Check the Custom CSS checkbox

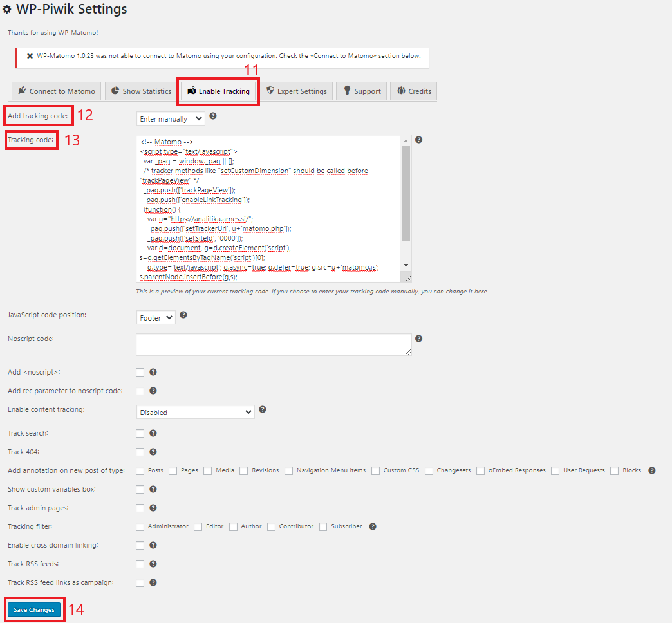[x=376, y=471]
